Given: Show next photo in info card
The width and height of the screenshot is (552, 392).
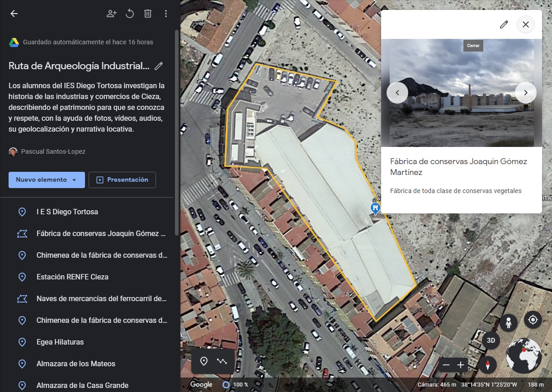Looking at the screenshot, I should coord(525,93).
